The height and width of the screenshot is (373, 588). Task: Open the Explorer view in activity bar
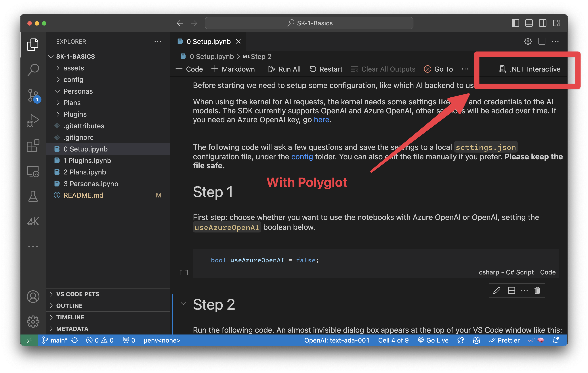point(33,45)
